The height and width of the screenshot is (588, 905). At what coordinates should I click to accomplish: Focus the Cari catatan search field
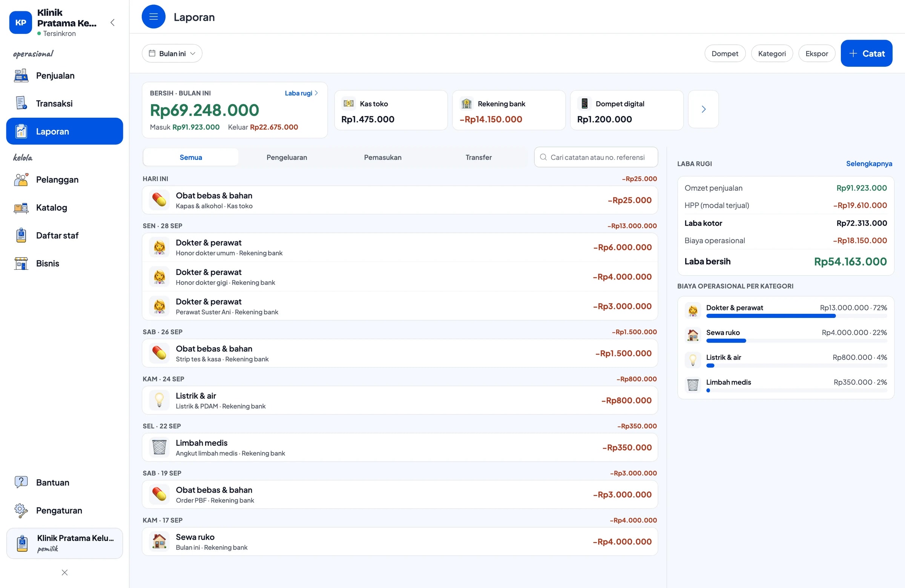coord(596,157)
